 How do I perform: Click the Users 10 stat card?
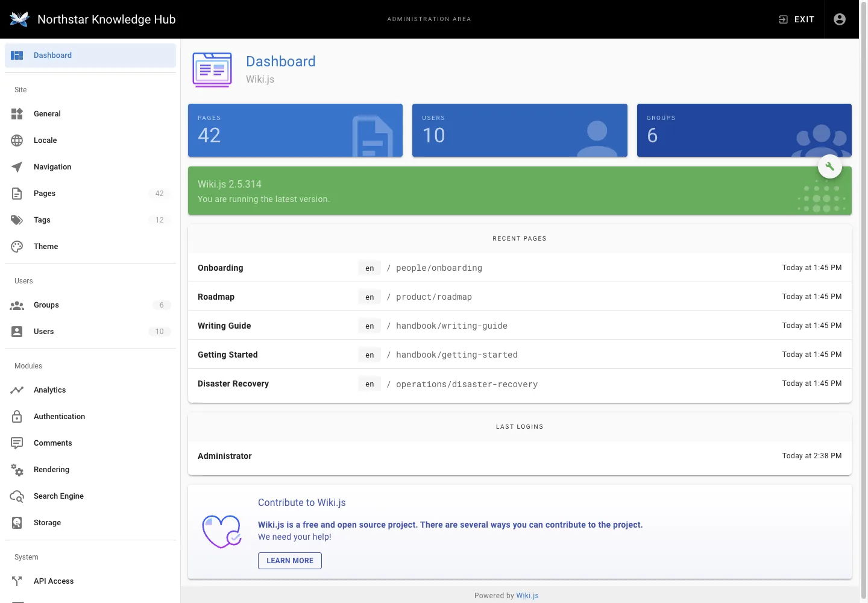520,130
